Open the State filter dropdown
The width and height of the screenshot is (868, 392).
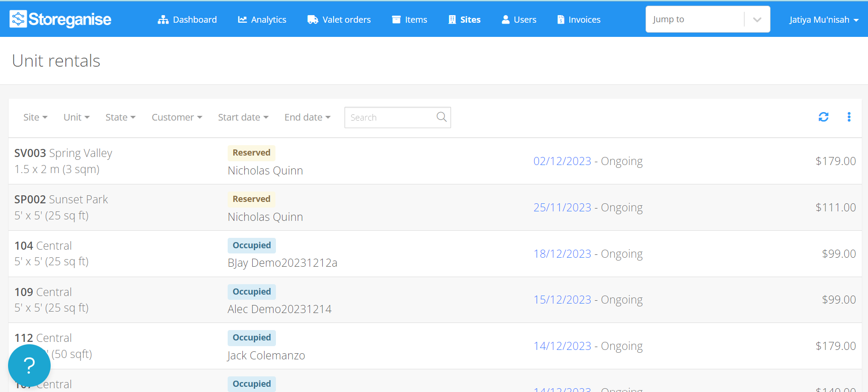coord(121,117)
